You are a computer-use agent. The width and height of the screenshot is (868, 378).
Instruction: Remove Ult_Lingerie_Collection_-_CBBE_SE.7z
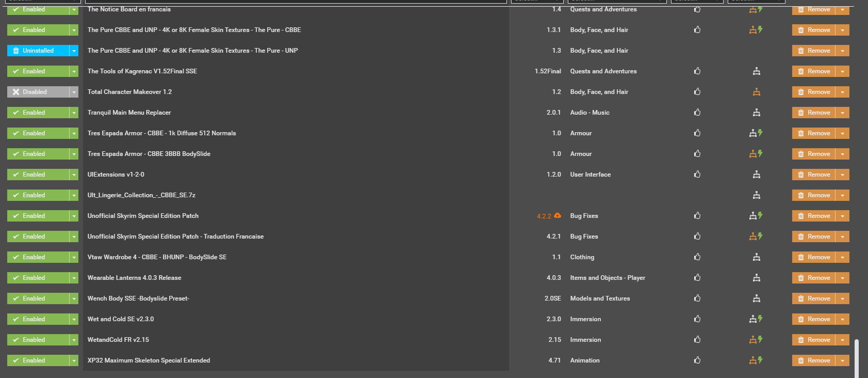[x=813, y=195]
